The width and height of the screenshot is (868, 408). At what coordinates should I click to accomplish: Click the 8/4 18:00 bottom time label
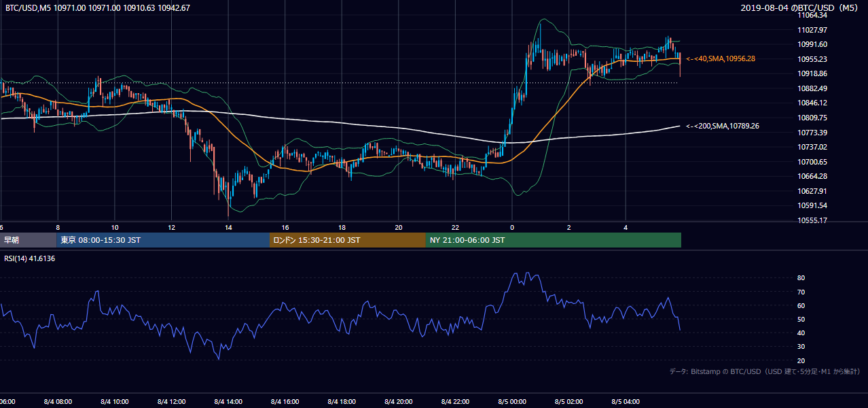[342, 402]
